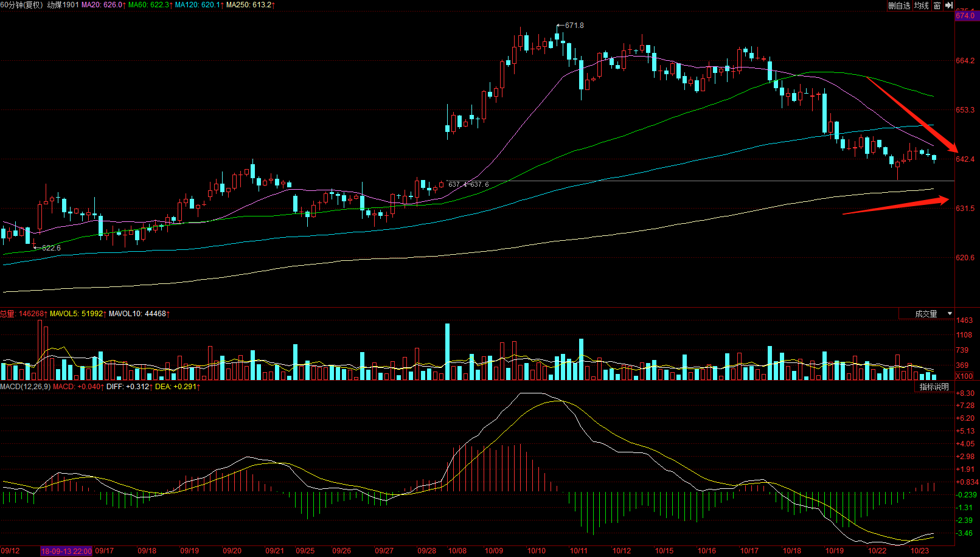Click the MACD(12,26,9) indicator title
980x557 pixels.
pos(25,387)
